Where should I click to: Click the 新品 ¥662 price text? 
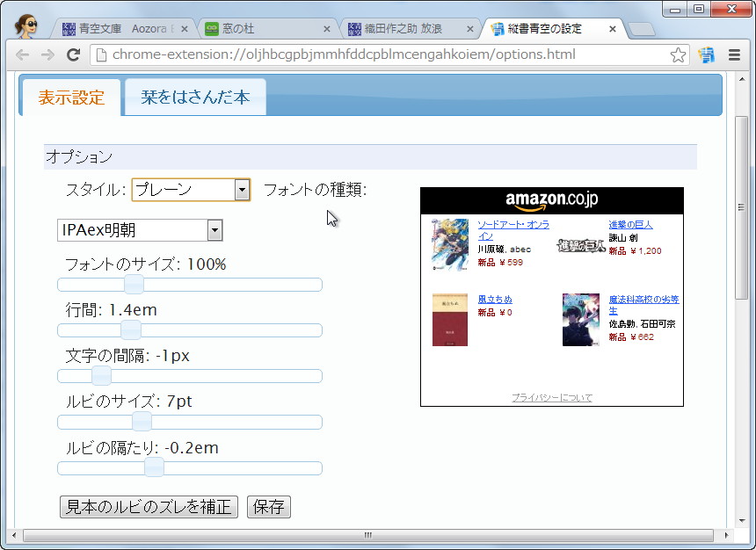(631, 337)
